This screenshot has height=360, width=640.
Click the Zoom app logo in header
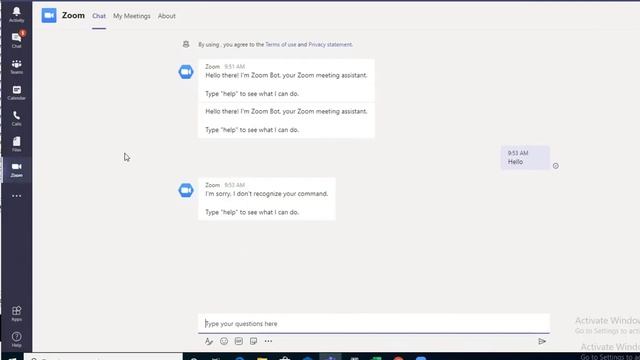49,16
